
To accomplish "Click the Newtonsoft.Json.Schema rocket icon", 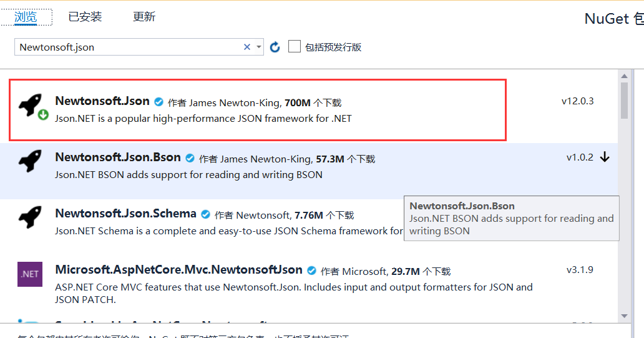I will [30, 217].
